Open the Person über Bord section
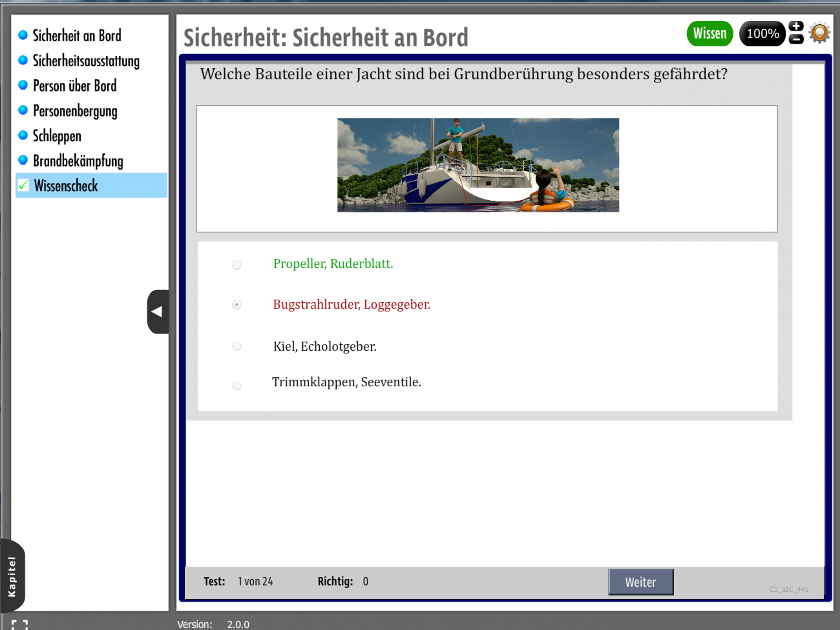 (x=74, y=86)
